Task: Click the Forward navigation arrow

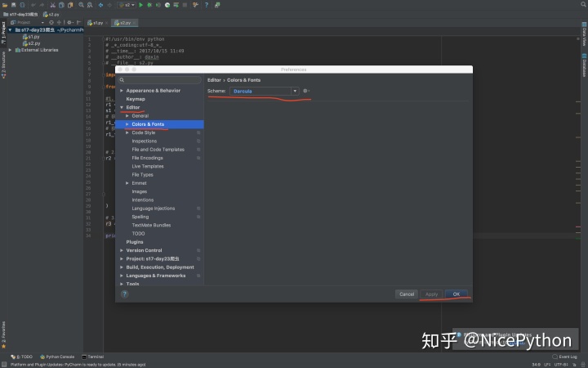Action: (109, 5)
